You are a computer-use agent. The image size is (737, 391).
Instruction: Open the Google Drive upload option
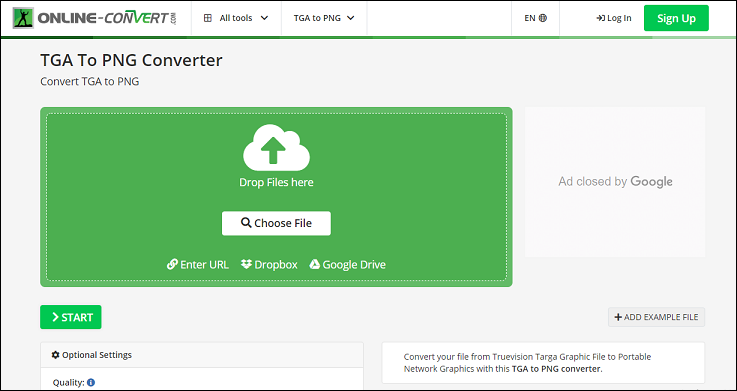[x=347, y=265]
